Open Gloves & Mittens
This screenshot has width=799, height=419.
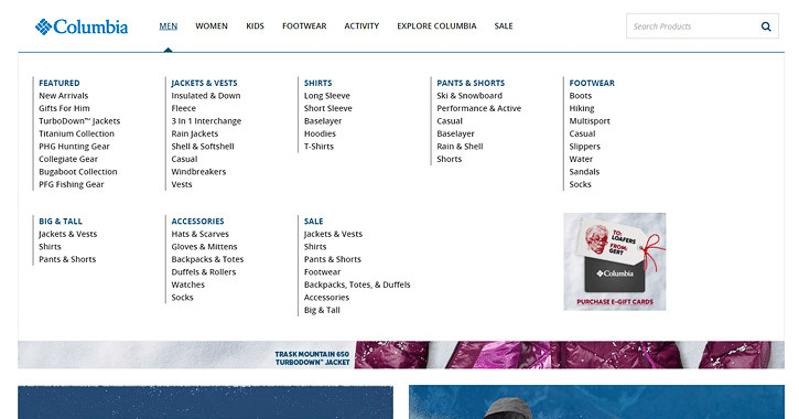click(x=204, y=247)
